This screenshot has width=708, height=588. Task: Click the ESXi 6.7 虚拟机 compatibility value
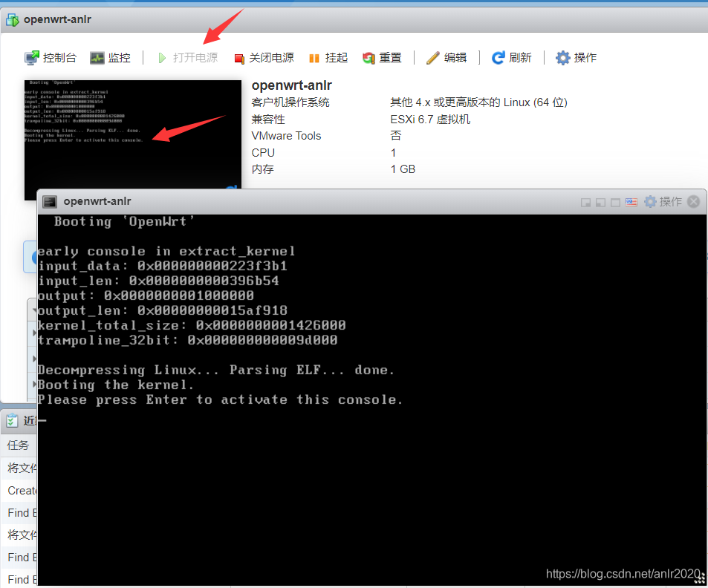click(x=430, y=119)
